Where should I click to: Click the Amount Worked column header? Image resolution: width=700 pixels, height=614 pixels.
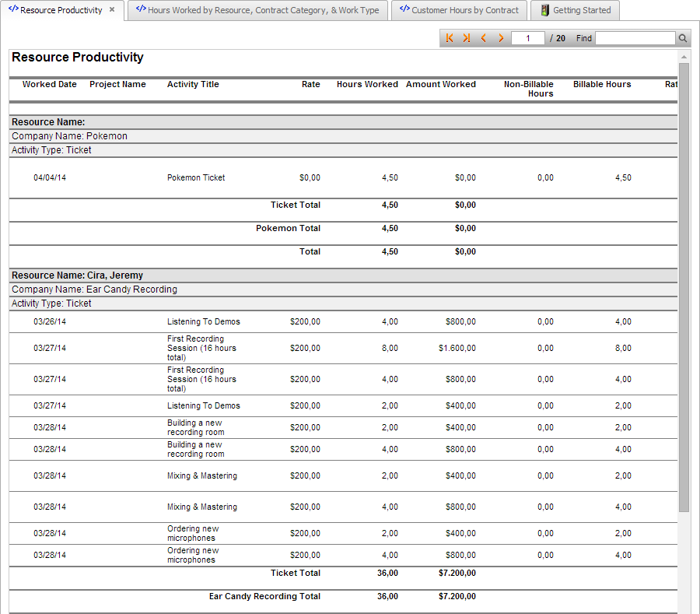click(441, 84)
